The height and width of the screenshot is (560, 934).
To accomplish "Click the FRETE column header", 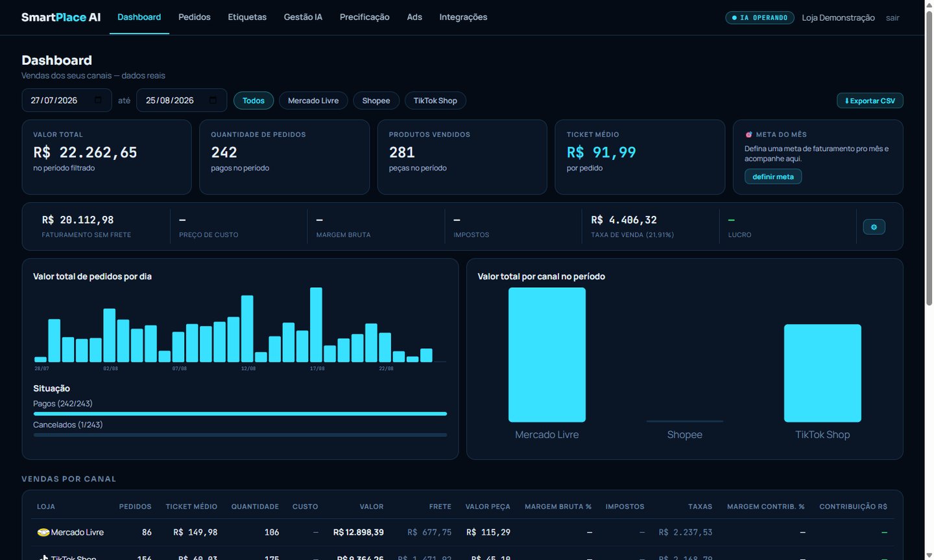I will click(440, 506).
